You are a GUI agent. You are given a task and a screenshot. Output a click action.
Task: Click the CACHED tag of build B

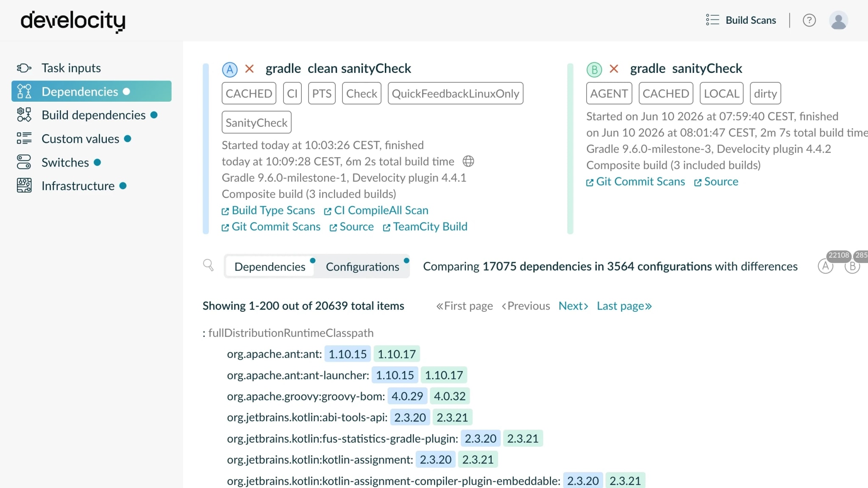point(666,93)
